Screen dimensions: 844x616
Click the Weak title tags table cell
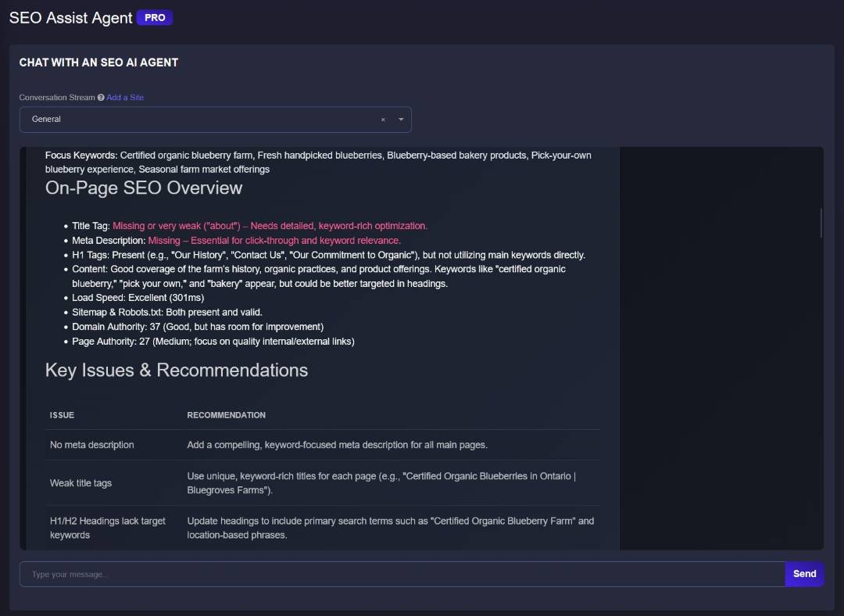pyautogui.click(x=80, y=483)
